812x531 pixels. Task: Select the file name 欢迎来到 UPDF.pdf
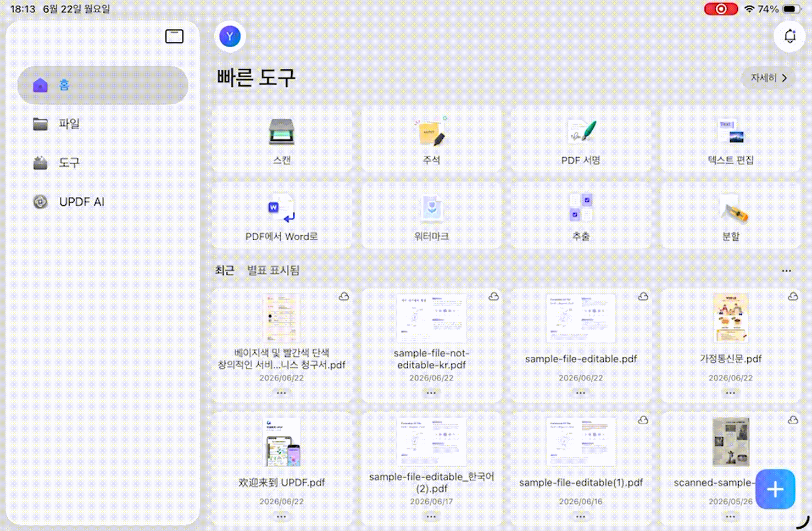(x=281, y=483)
